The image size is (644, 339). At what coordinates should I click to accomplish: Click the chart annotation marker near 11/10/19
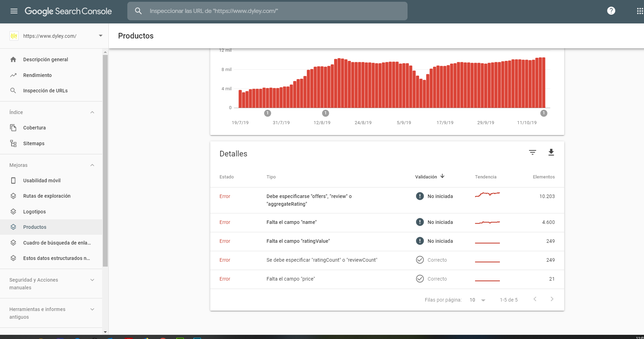click(544, 113)
